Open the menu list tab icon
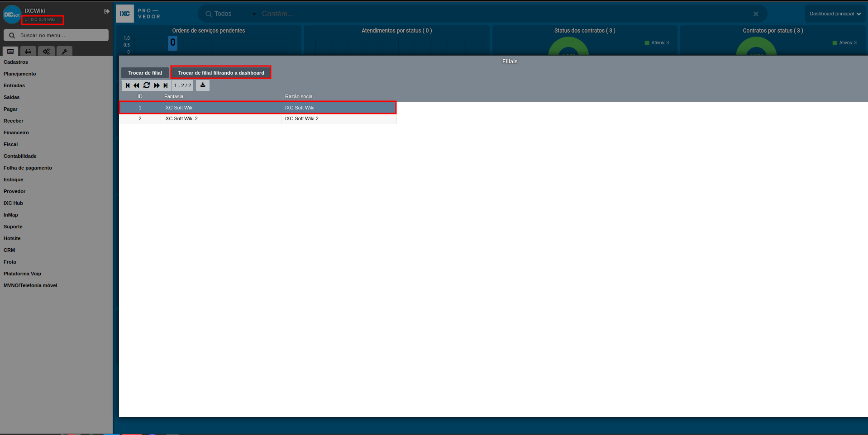868x435 pixels. coord(10,52)
